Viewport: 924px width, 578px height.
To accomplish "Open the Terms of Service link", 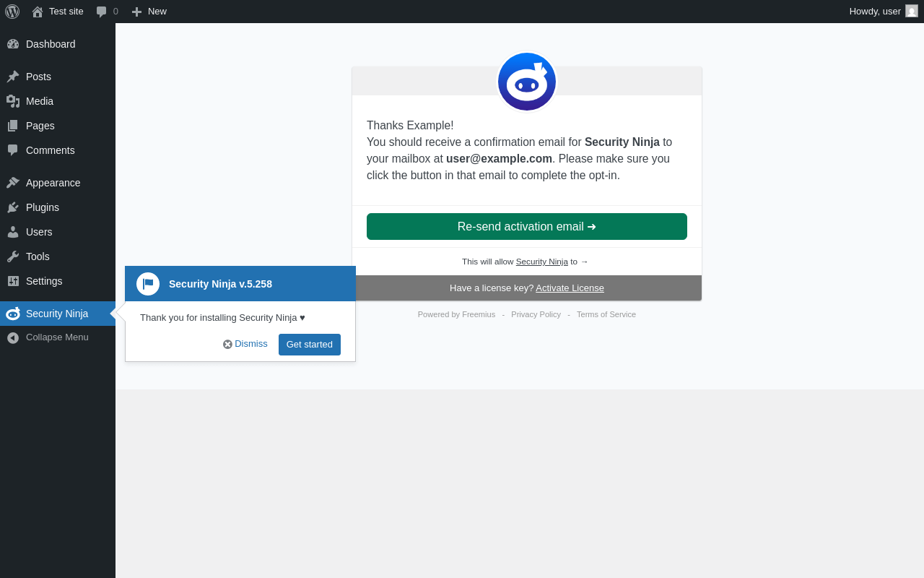I will 606,314.
